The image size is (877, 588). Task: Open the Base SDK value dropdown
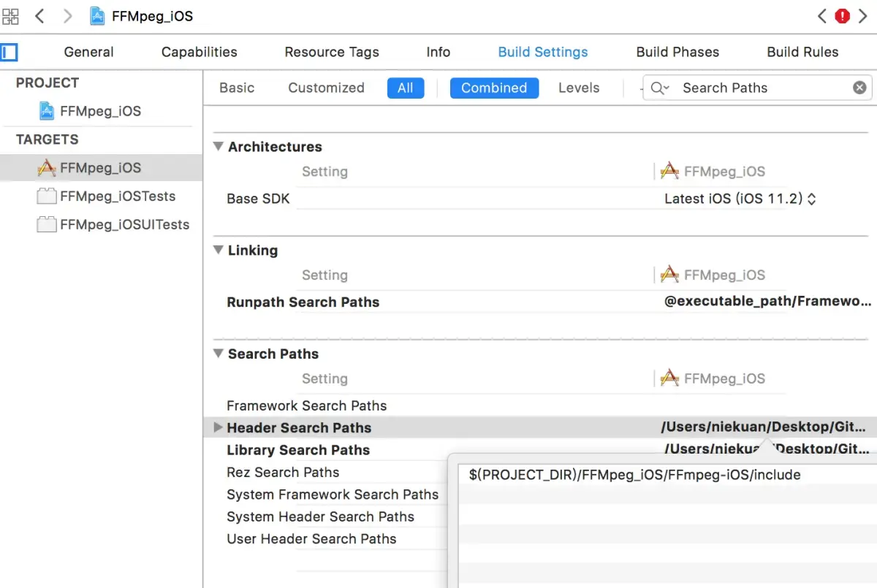[x=740, y=199]
